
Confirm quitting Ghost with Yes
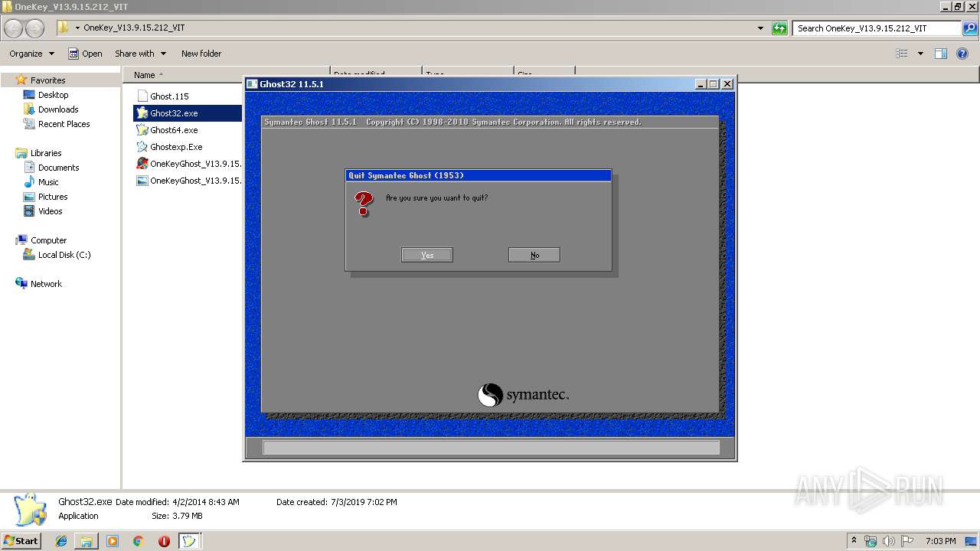point(427,255)
